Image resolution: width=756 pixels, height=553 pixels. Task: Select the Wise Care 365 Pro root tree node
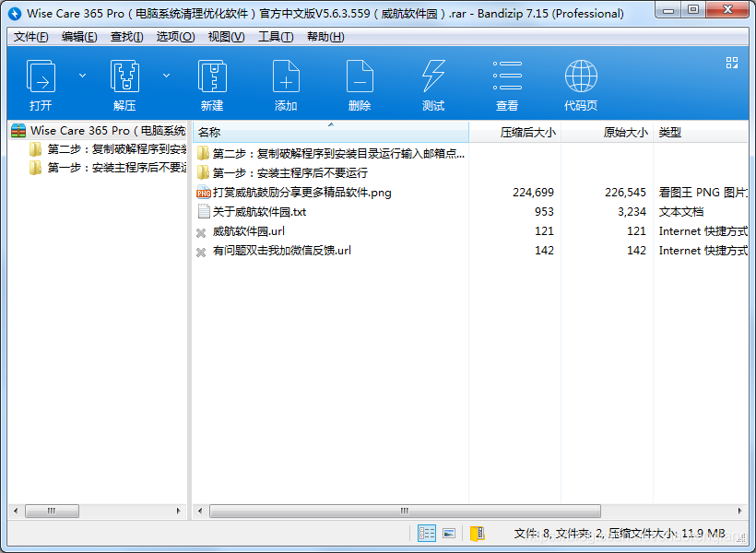click(99, 131)
